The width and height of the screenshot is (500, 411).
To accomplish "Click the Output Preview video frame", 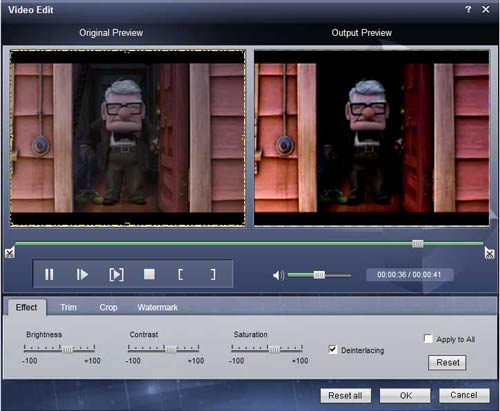I will pos(372,138).
